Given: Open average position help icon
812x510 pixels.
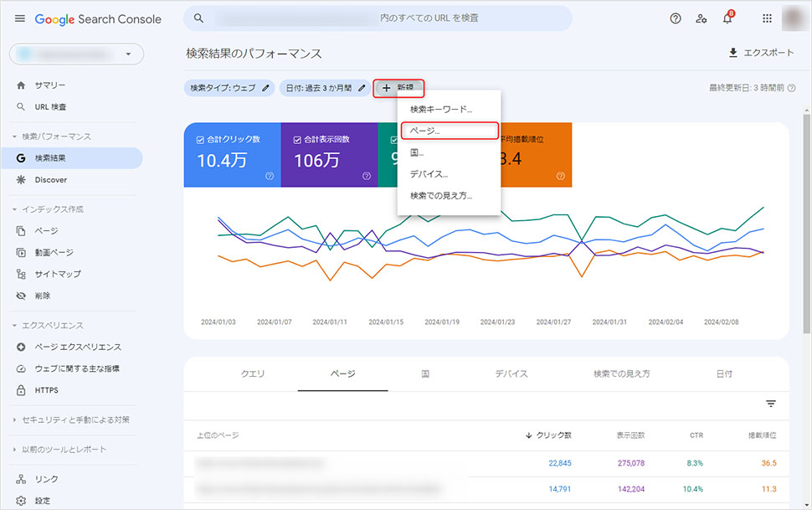Looking at the screenshot, I should click(x=560, y=176).
